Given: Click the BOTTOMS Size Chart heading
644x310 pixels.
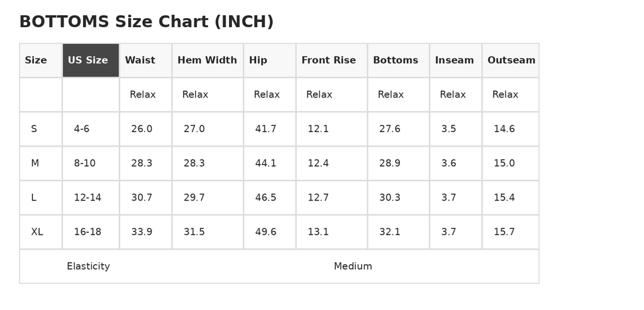Looking at the screenshot, I should (x=146, y=22).
